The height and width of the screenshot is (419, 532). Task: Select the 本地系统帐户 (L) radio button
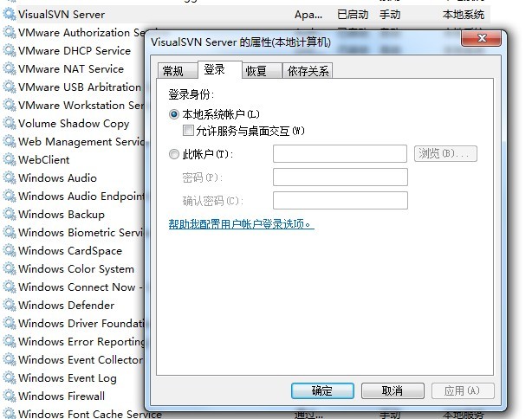pos(174,114)
